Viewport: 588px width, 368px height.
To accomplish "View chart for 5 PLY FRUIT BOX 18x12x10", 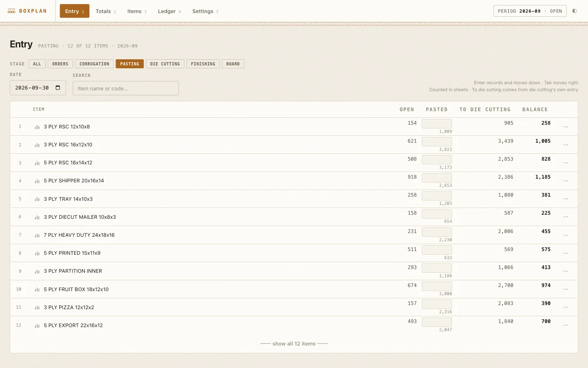I will (37, 290).
